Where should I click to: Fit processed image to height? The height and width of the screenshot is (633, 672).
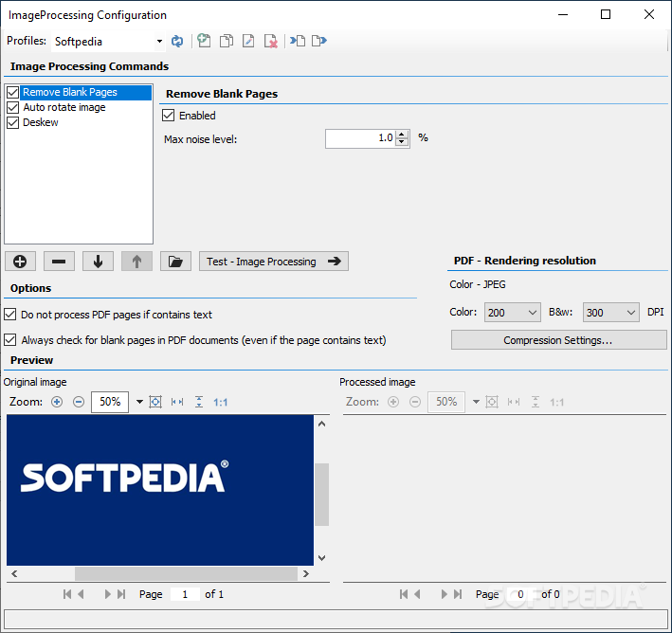click(x=536, y=402)
